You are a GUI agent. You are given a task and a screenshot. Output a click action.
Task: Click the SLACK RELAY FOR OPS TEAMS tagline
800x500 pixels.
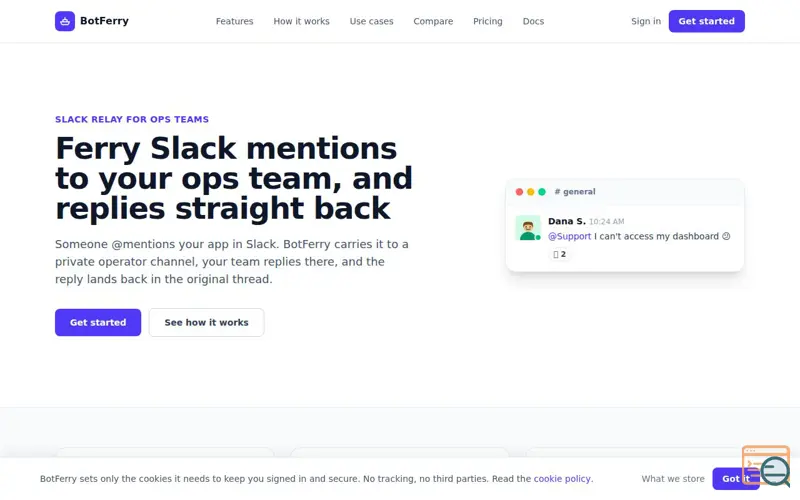click(132, 119)
